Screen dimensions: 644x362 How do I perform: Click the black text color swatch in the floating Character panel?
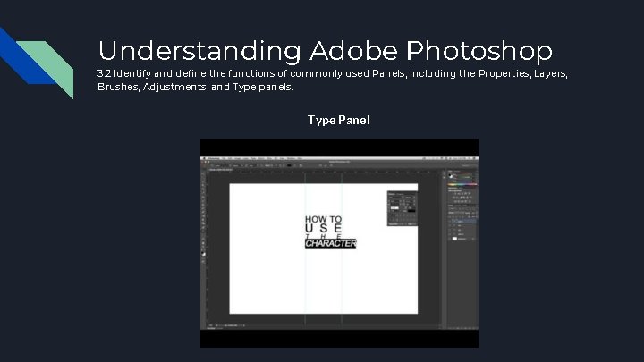coord(411,211)
